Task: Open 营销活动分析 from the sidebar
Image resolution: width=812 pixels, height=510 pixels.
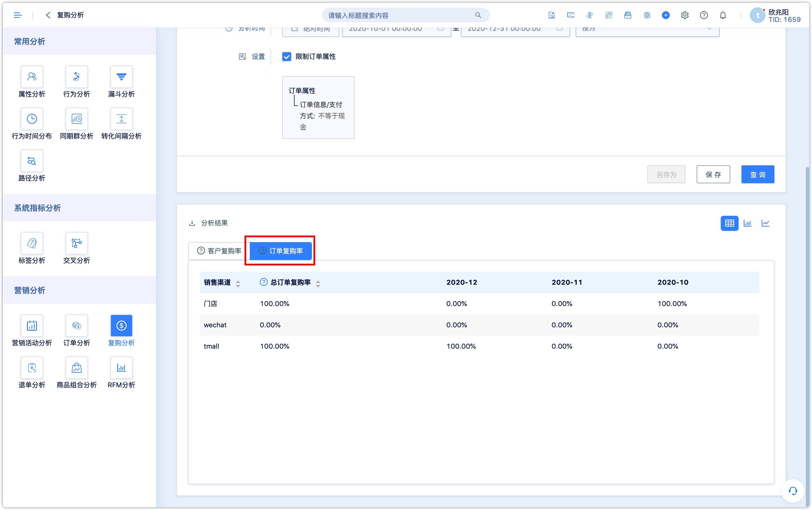Action: pos(32,331)
